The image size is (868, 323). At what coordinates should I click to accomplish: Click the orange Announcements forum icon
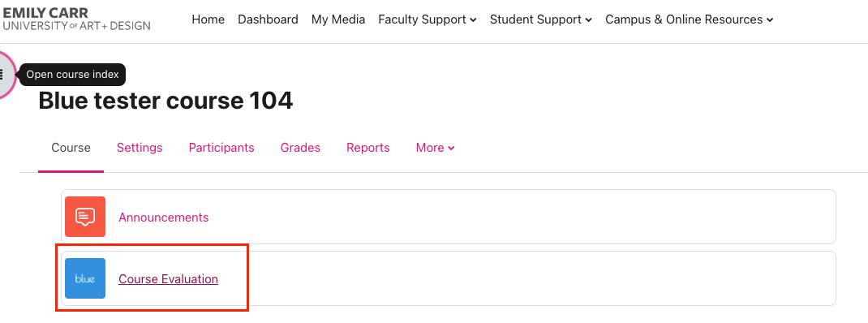(85, 217)
